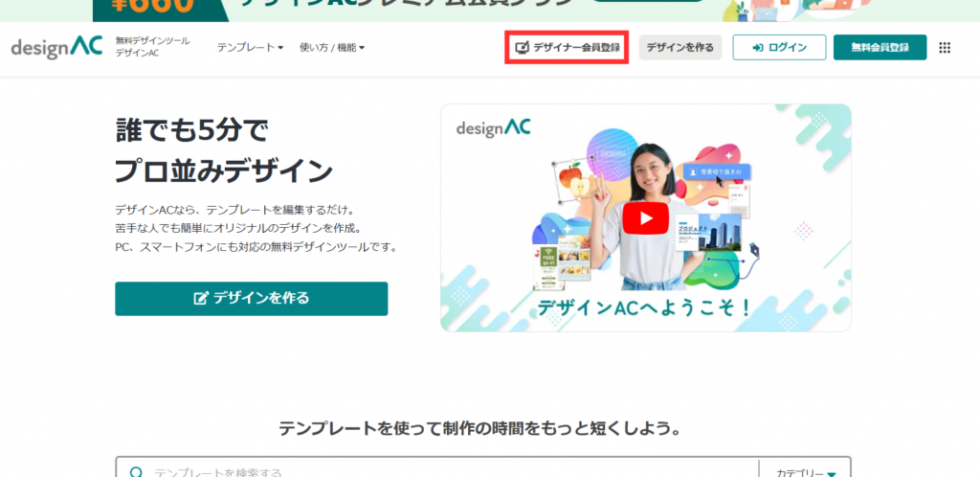Click the 無料デザインツール デザインAC tagline
This screenshot has width=980, height=477.
152,47
